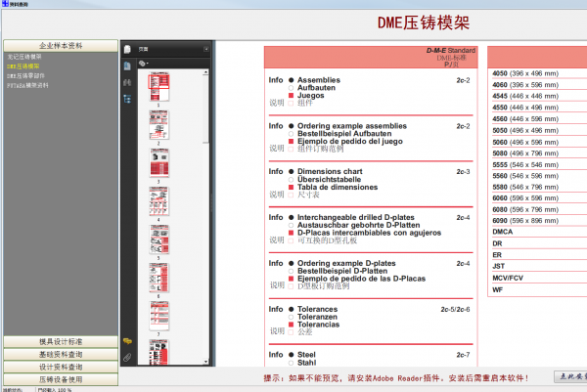Viewport: 587px width, 392px height.
Task: Click the JST entry
Action: click(499, 266)
